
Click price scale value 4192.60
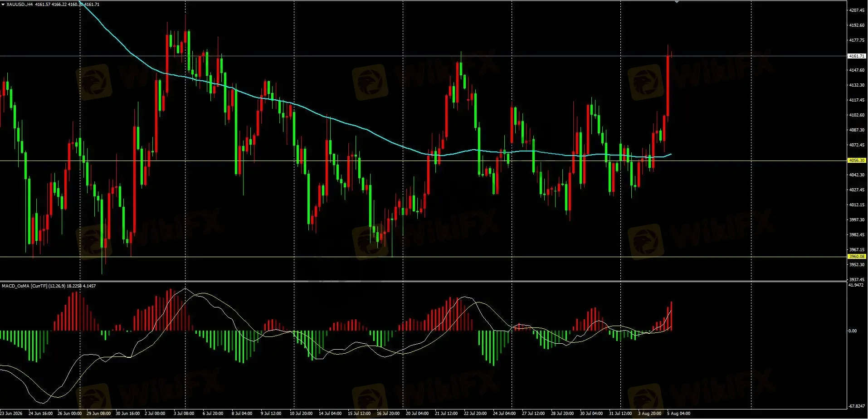[857, 25]
